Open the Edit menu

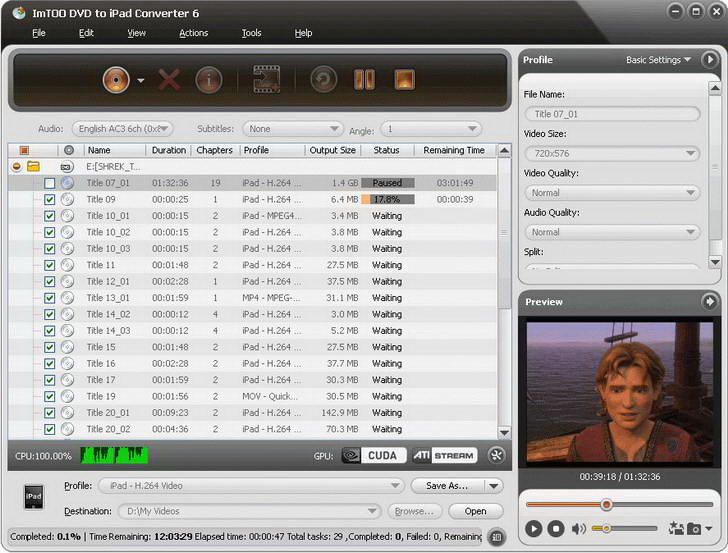[86, 33]
